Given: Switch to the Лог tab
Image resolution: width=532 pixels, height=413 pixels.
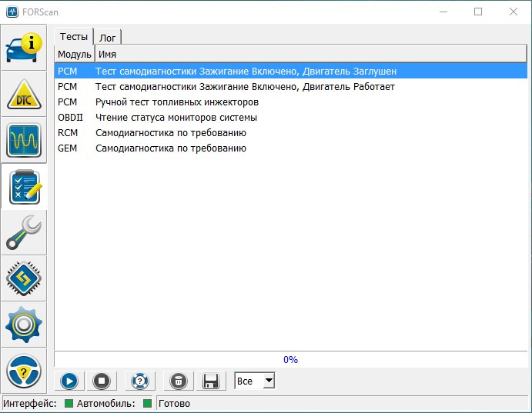Looking at the screenshot, I should click(x=107, y=38).
